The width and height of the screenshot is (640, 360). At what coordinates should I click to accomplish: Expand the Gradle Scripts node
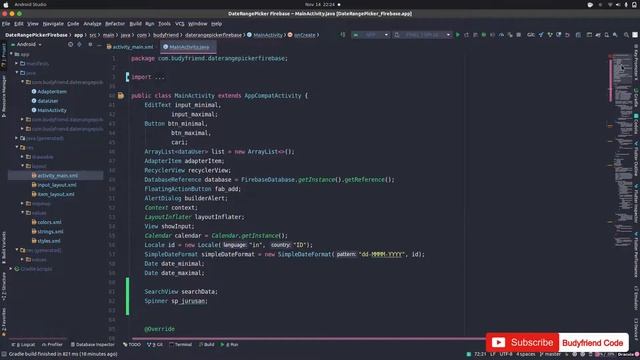tap(11, 269)
